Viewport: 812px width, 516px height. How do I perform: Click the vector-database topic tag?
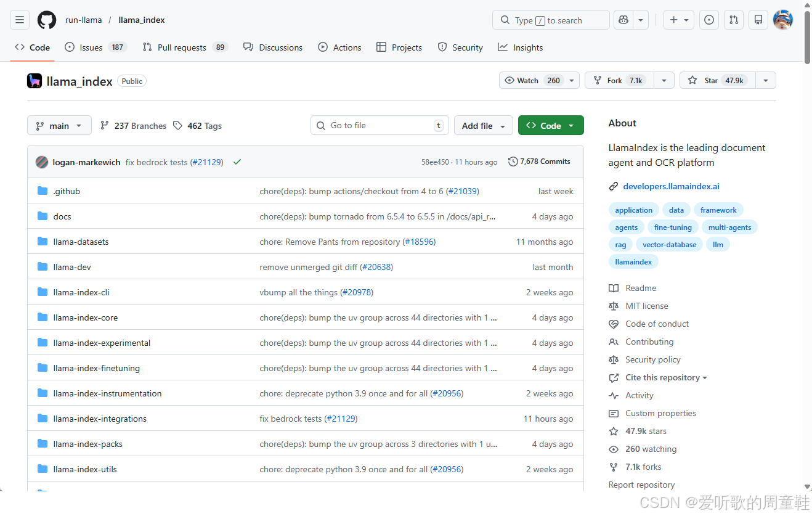click(x=669, y=245)
